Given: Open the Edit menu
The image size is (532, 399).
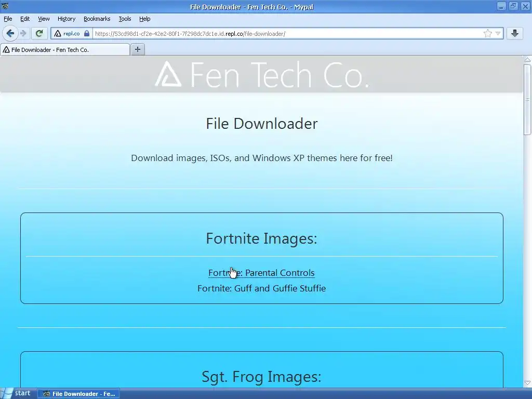Looking at the screenshot, I should (25, 19).
